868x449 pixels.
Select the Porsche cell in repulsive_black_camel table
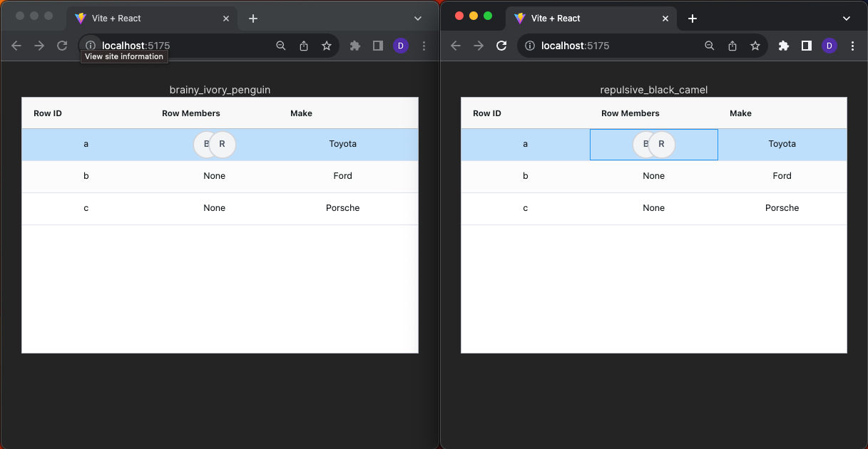(782, 209)
